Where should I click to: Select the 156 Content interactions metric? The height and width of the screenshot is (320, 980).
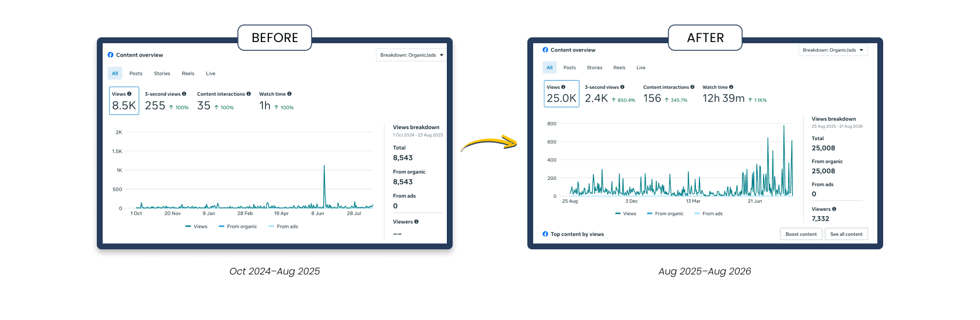[669, 94]
